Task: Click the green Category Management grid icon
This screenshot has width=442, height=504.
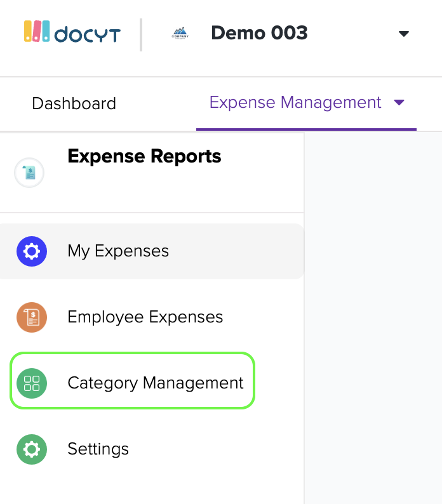Action: 32,383
